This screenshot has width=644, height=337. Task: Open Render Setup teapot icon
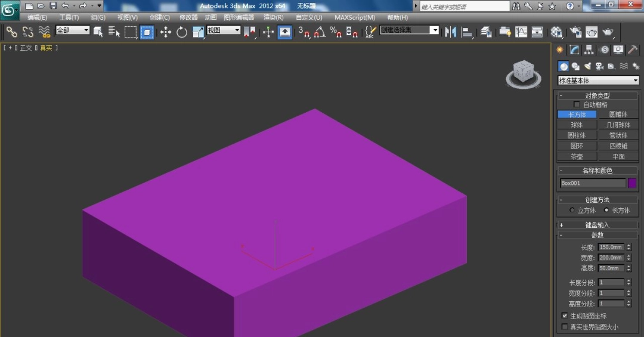click(x=576, y=32)
